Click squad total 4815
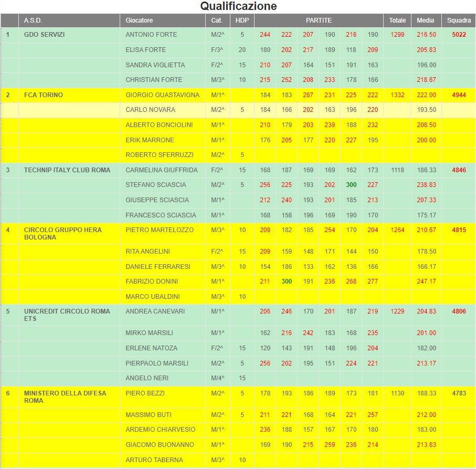This screenshot has width=476, height=469. tap(459, 230)
